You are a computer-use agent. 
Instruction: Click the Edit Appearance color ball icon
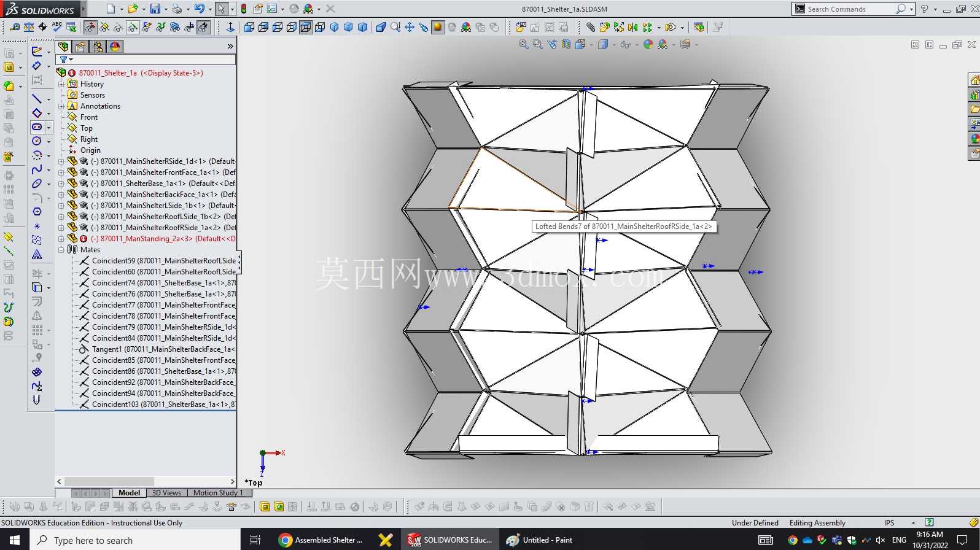[x=648, y=44]
